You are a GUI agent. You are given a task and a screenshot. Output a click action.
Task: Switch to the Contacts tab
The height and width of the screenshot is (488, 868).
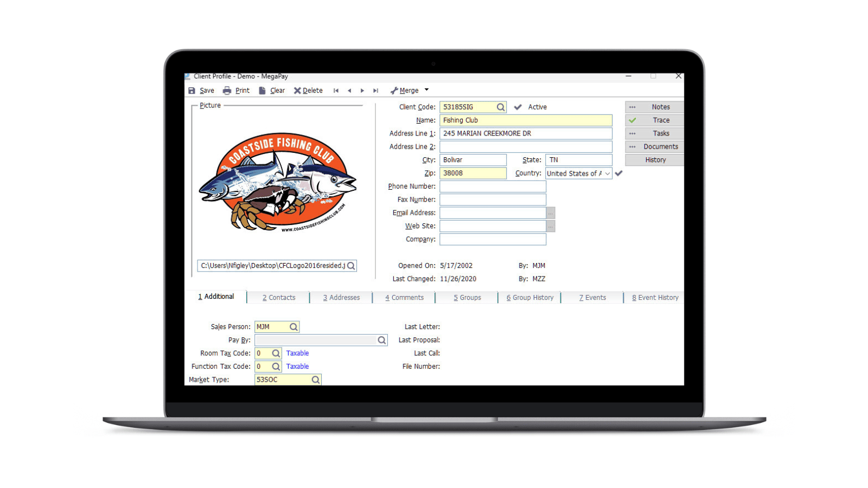pos(279,298)
